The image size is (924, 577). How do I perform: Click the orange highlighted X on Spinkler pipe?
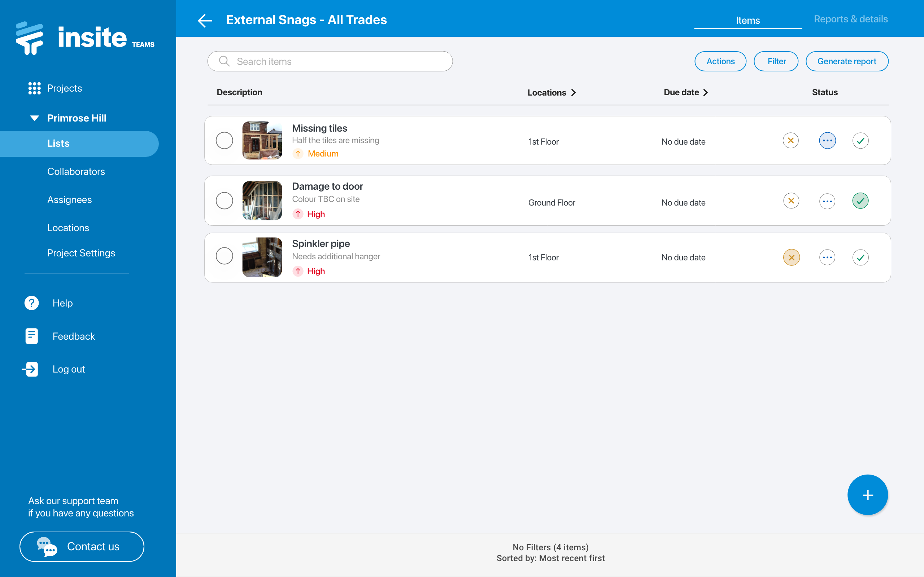click(792, 257)
